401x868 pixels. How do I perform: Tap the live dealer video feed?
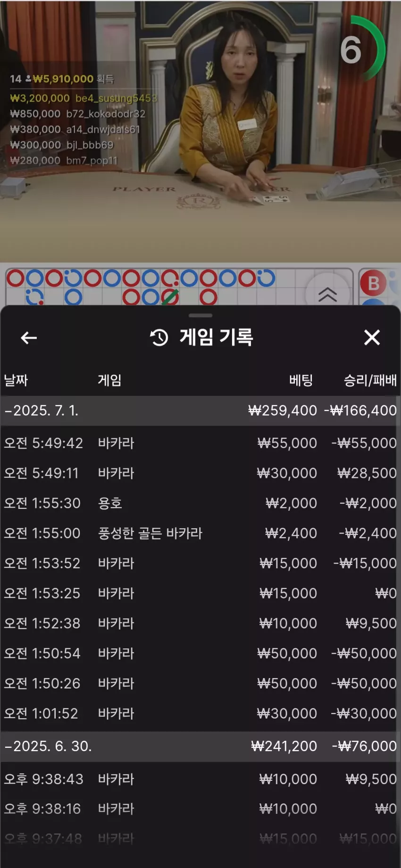point(200,131)
